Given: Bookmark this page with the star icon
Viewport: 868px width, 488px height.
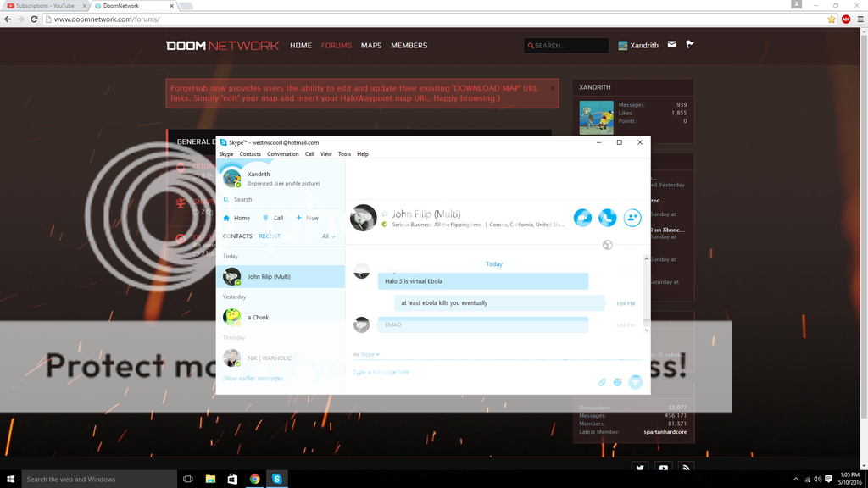Looking at the screenshot, I should click(x=832, y=19).
